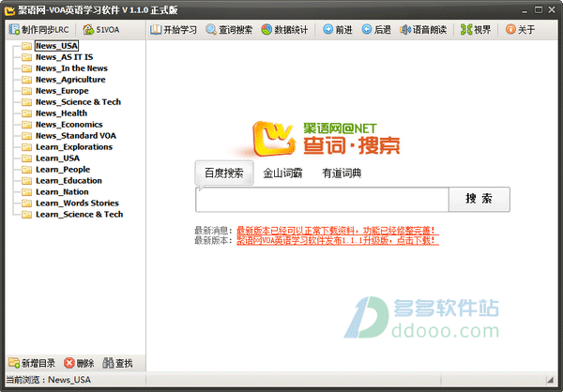
Task: Click 开始学习 in the toolbar
Action: pos(174,29)
